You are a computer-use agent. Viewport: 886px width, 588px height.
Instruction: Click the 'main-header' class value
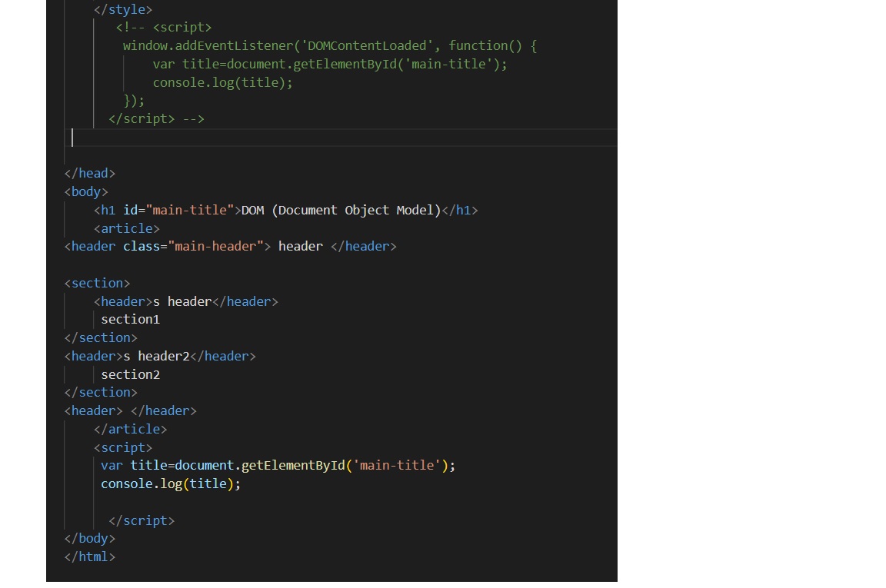point(216,246)
